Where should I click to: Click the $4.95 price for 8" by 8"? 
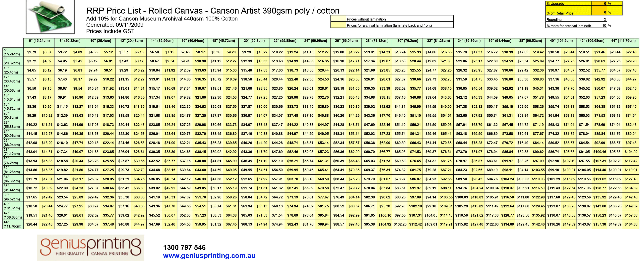[62, 61]
